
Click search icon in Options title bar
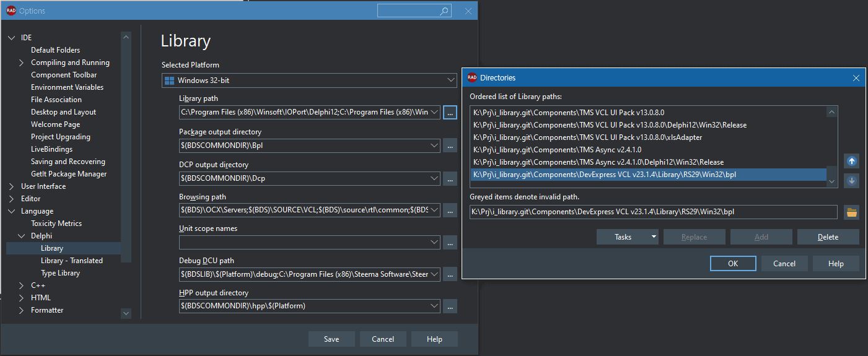[x=444, y=11]
